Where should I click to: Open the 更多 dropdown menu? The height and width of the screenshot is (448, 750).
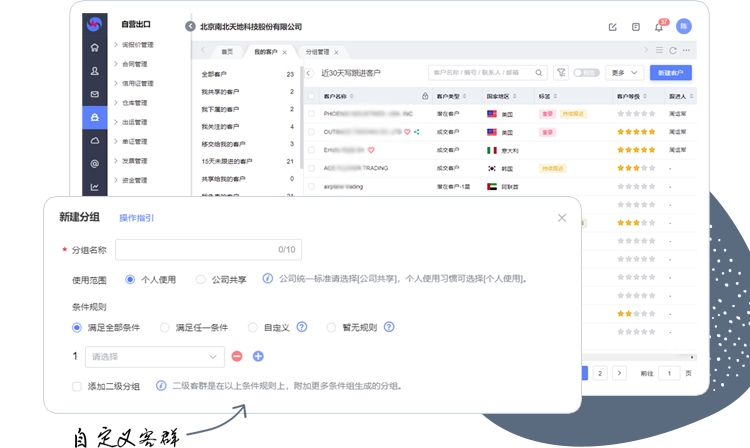[623, 73]
